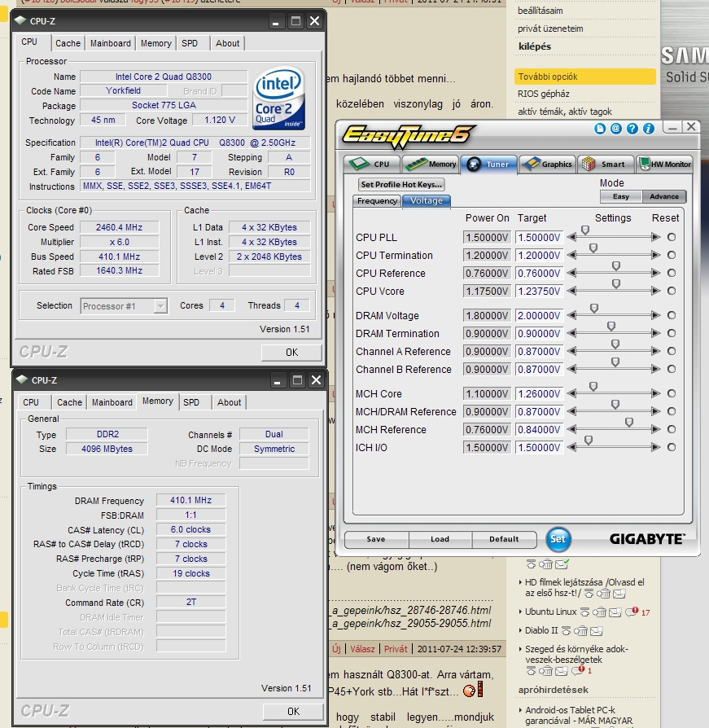This screenshot has width=709, height=728.
Task: Click the Intel Core 2 Quad logo in CPU-Z
Action: (279, 98)
